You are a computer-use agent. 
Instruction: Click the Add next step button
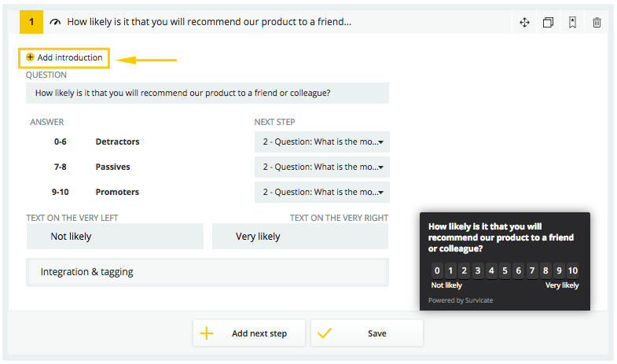point(248,333)
